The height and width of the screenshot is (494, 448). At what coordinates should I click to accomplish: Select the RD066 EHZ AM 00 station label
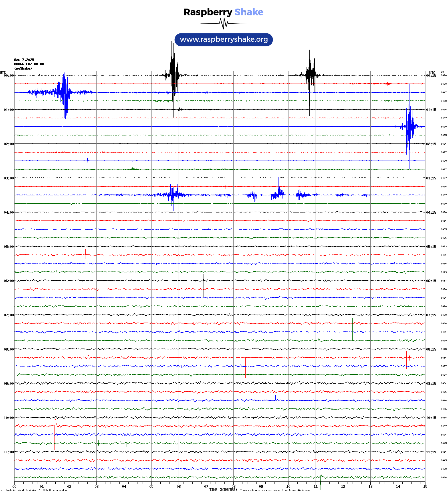(29, 64)
